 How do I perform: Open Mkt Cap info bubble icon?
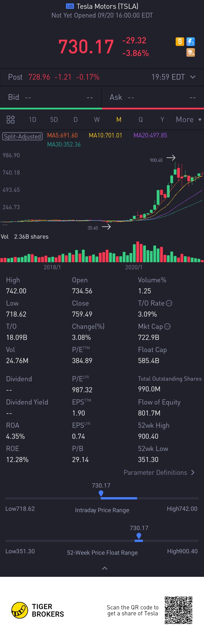click(x=167, y=327)
